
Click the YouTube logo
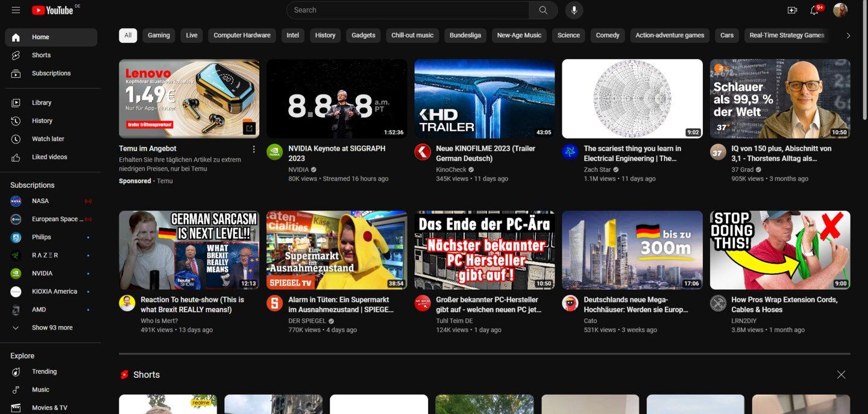tap(52, 10)
